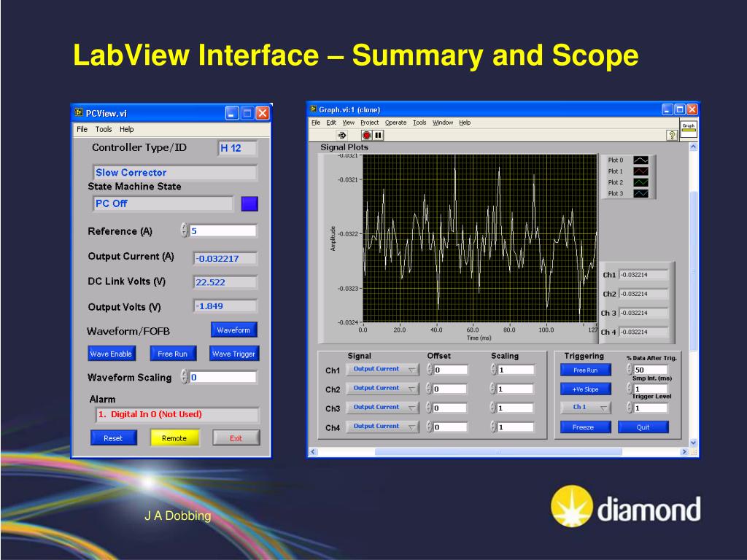Click the Exit button

pos(236,438)
